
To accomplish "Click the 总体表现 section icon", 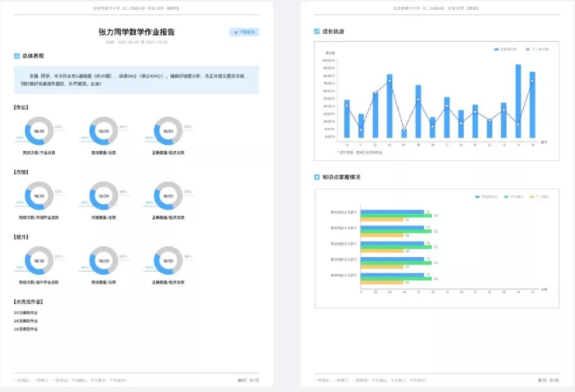I will [x=17, y=56].
